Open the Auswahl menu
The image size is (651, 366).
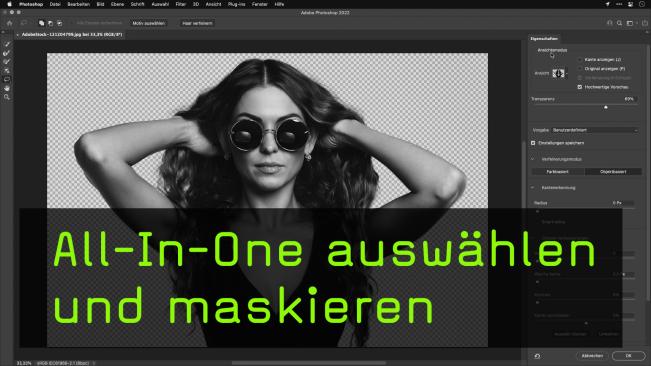tap(160, 4)
